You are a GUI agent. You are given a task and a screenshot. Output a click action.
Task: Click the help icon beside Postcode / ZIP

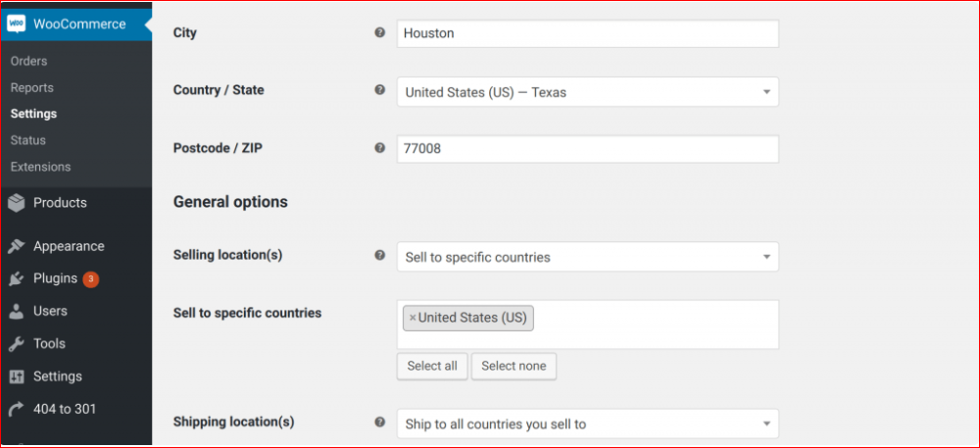(x=379, y=148)
